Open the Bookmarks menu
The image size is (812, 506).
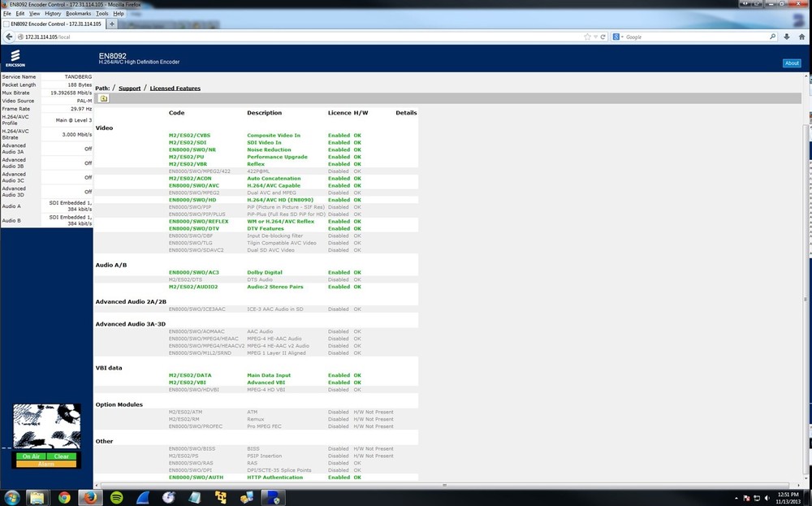pos(79,14)
